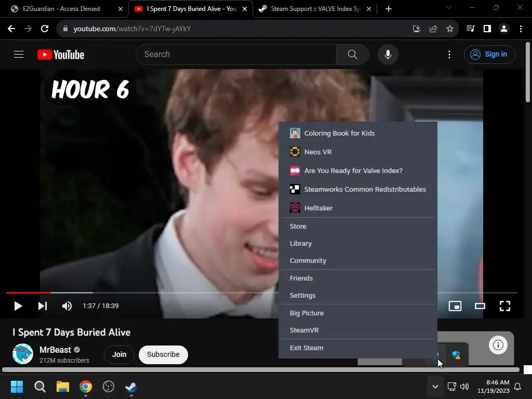Open Chrome three-dot menu
Viewport: 532px width, 399px height.
tap(521, 29)
